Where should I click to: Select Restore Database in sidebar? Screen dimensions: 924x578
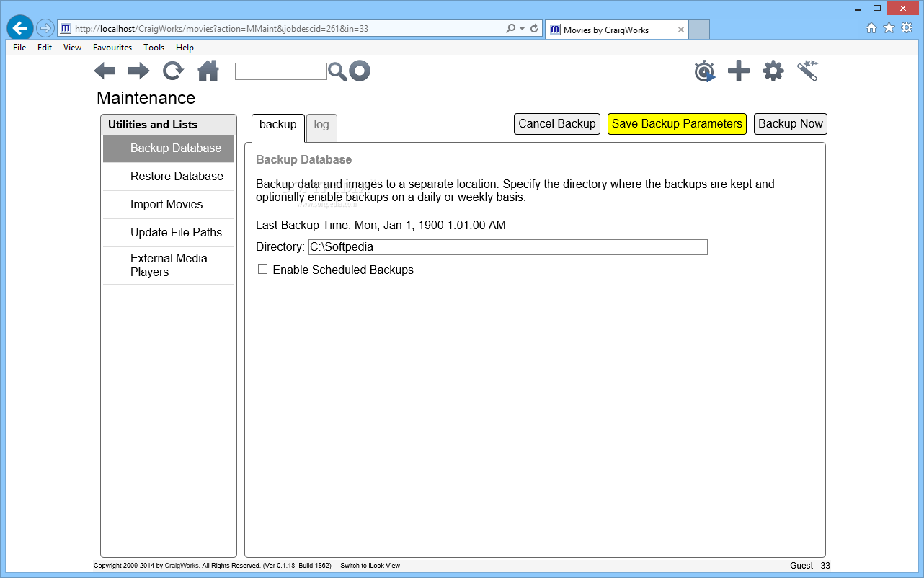tap(169, 177)
